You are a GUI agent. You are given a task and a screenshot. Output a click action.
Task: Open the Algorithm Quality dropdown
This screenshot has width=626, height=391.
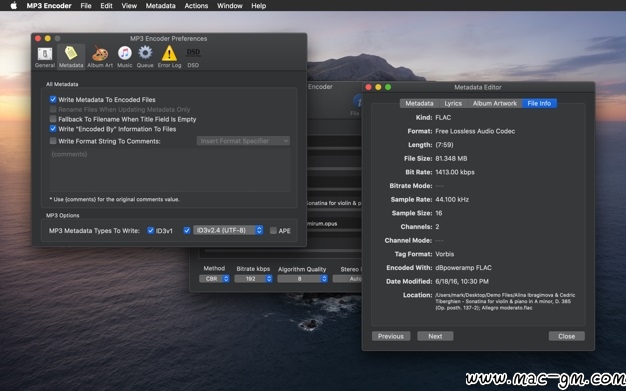coord(303,278)
